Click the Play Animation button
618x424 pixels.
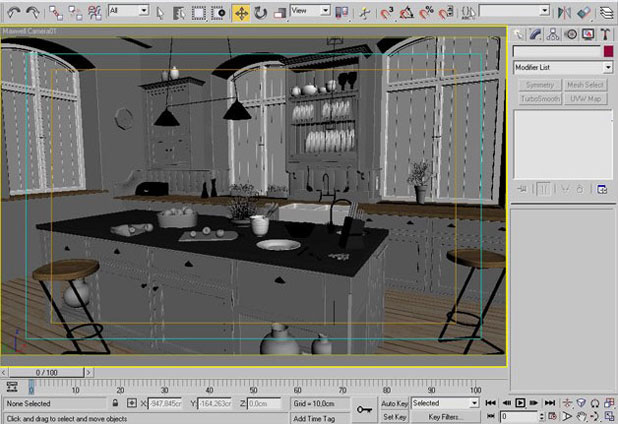pyautogui.click(x=520, y=403)
